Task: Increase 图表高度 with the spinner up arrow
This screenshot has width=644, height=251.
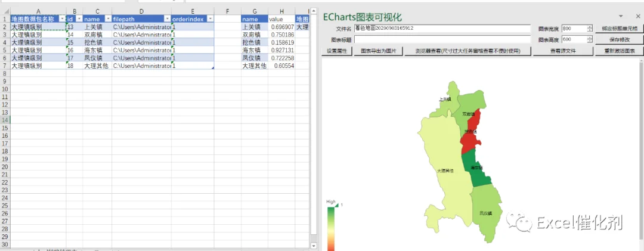Action: click(x=590, y=38)
